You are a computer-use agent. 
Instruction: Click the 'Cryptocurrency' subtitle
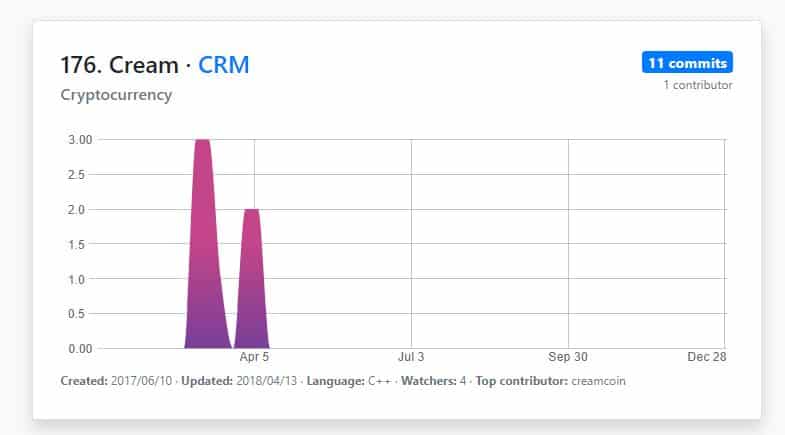116,95
